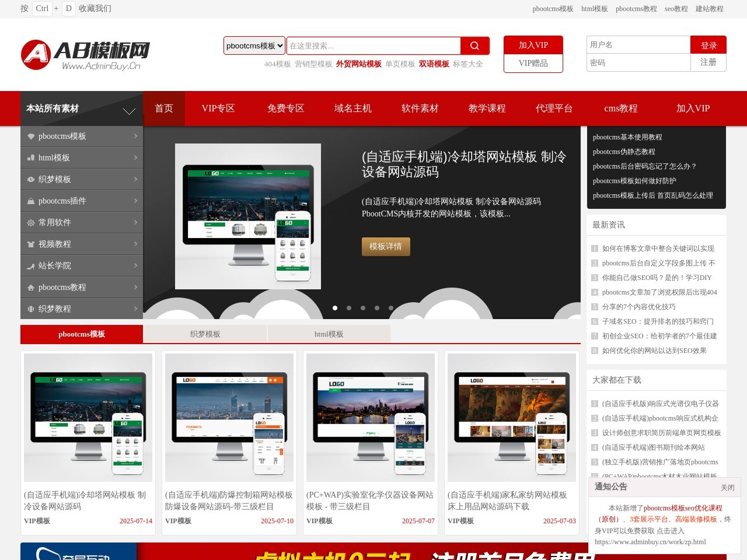This screenshot has width=747, height=560.
Task: Open the 织梦模板 category via its sidebar icon
Action: click(31, 179)
